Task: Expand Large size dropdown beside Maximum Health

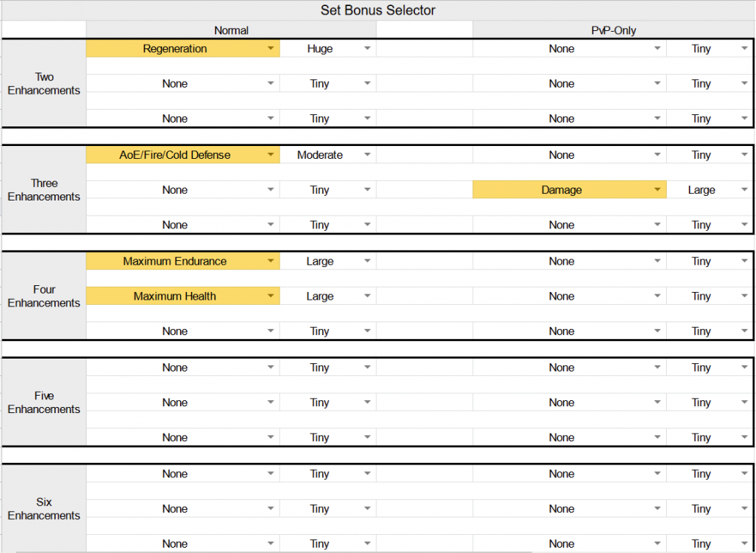Action: (367, 297)
